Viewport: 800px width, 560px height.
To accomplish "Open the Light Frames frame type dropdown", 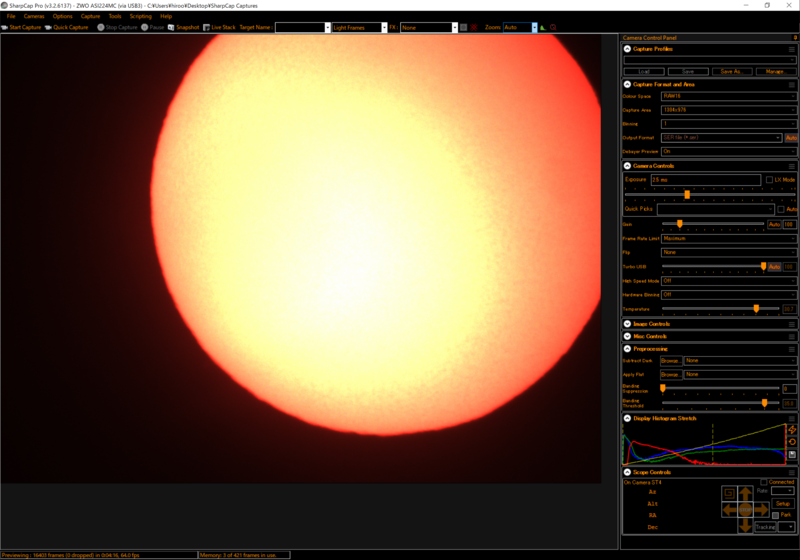I will tap(359, 28).
